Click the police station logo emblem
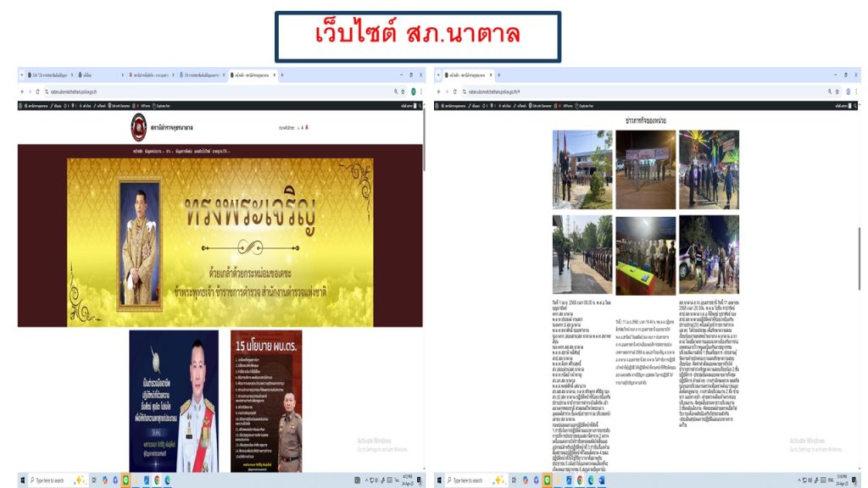Screen dimensions: 868x488 tap(139, 128)
